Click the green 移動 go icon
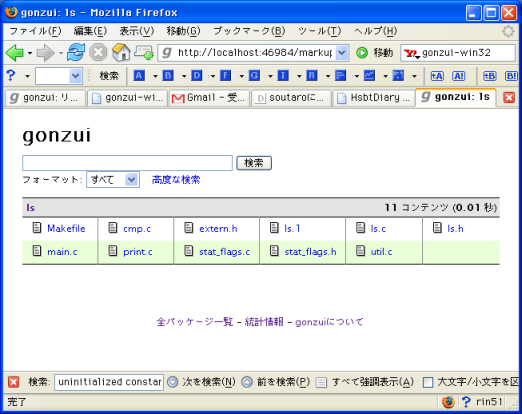This screenshot has width=522, height=414. [x=362, y=53]
